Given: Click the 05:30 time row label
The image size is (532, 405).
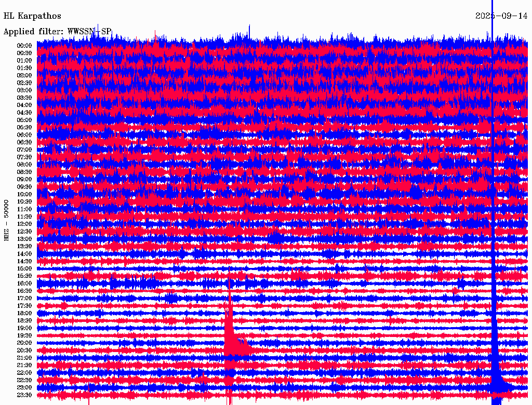Looking at the screenshot, I should point(24,127).
